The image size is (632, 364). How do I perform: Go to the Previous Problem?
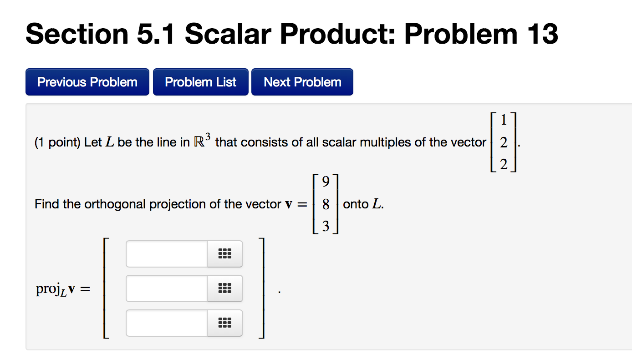87,81
